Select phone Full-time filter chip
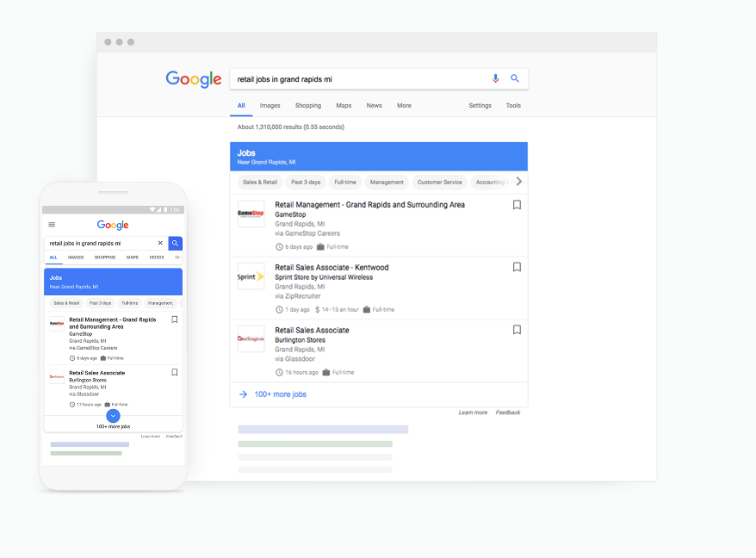The image size is (756, 558). coord(130,303)
